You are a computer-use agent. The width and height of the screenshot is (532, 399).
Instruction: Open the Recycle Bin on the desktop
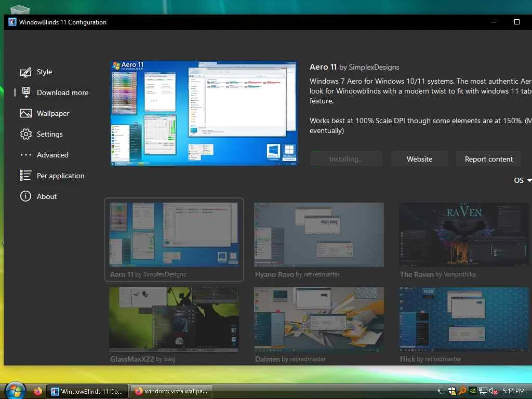pos(20,9)
